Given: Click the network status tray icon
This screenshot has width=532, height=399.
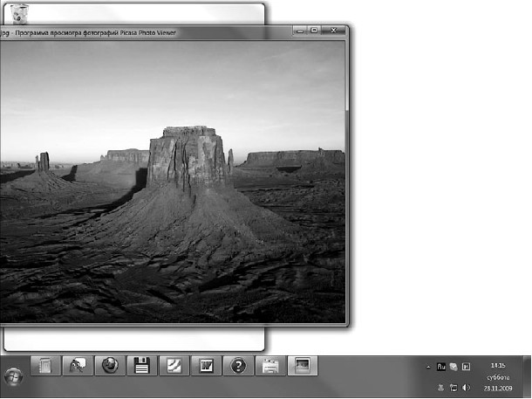Looking at the screenshot, I should click(x=454, y=387).
